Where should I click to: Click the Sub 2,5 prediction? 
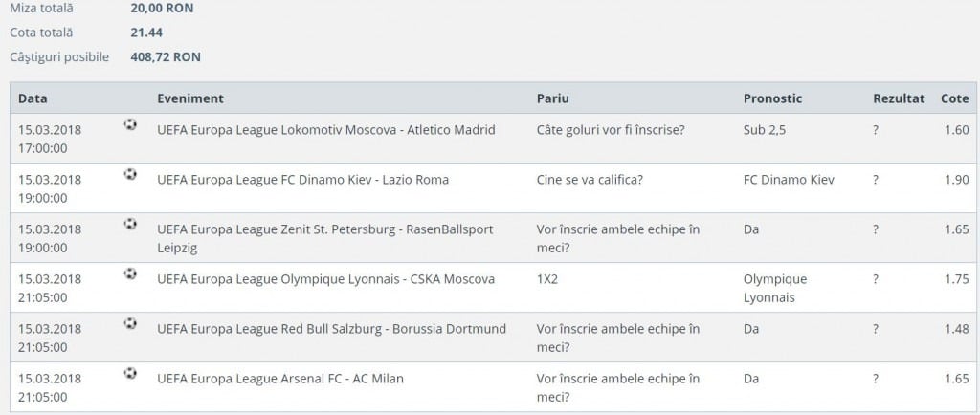click(765, 130)
